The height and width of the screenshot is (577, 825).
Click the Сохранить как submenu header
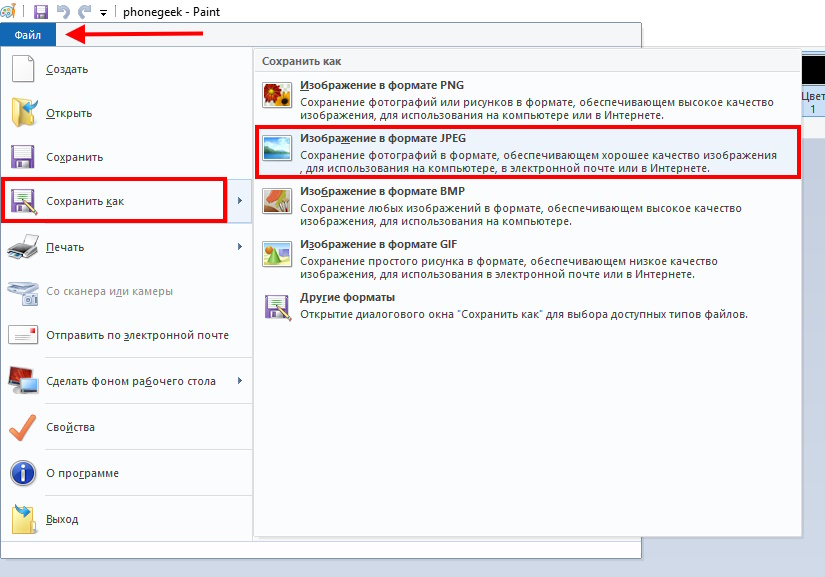[301, 61]
